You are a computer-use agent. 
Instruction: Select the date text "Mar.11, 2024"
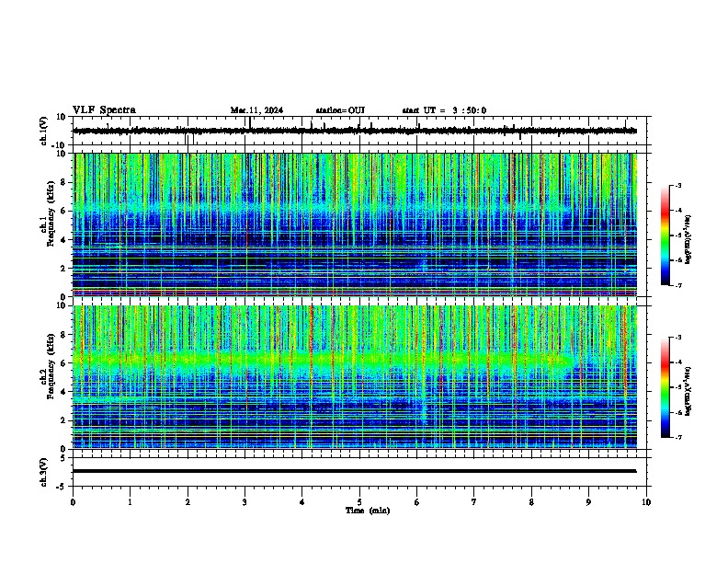[256, 110]
